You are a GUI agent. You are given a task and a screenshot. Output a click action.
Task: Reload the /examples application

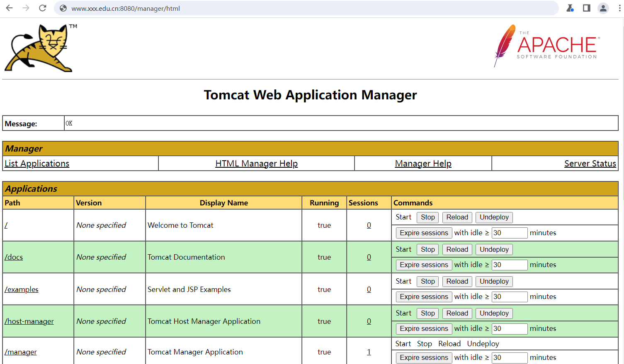point(457,282)
